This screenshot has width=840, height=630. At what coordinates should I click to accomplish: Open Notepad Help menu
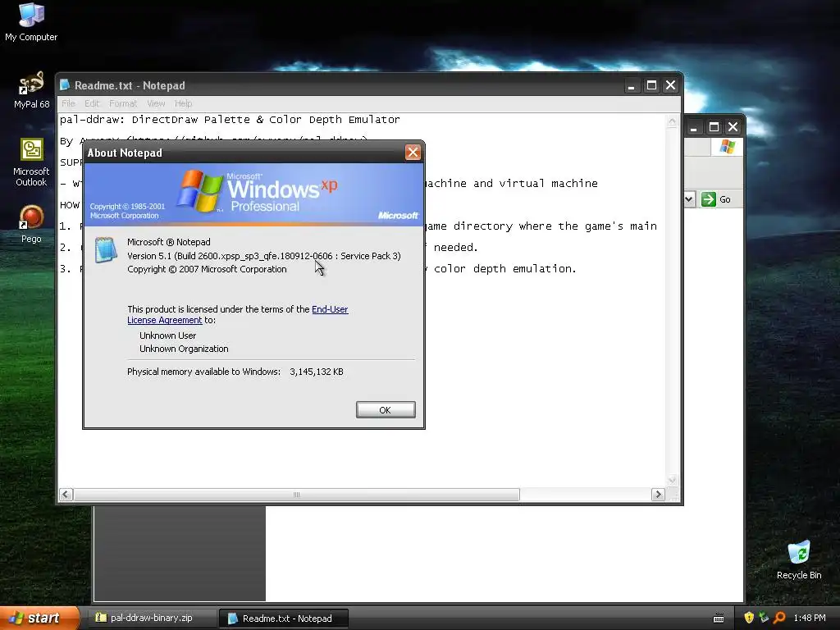tap(183, 103)
